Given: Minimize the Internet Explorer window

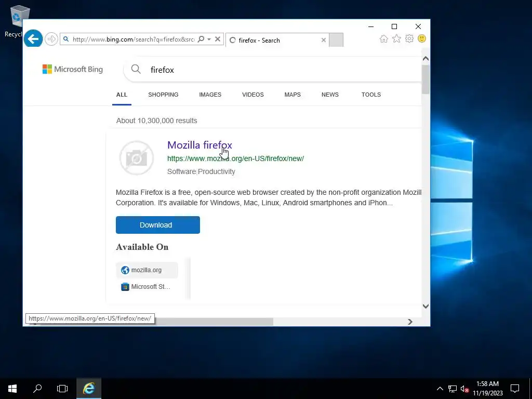Looking at the screenshot, I should tap(371, 26).
